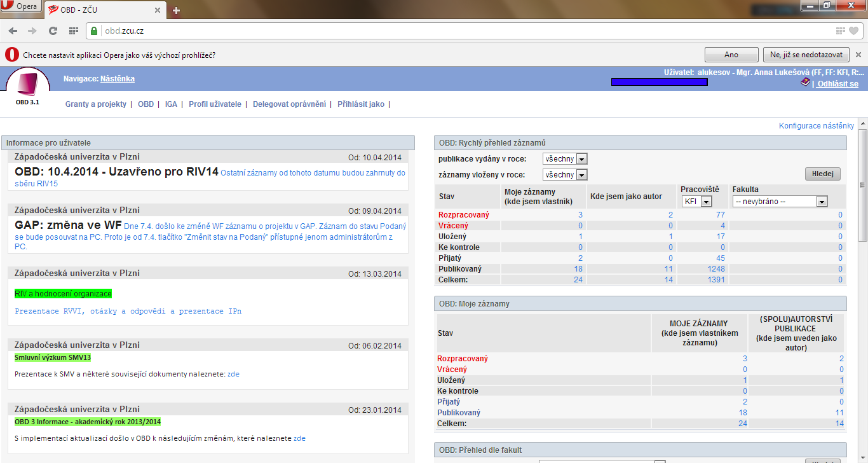Viewport: 868px width, 463px height.
Task: Switch to the OBD - ZČU tab
Action: click(105, 10)
